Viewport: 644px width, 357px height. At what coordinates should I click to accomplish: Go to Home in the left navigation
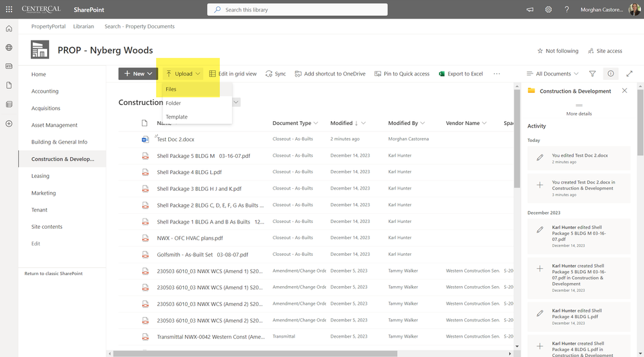click(39, 74)
